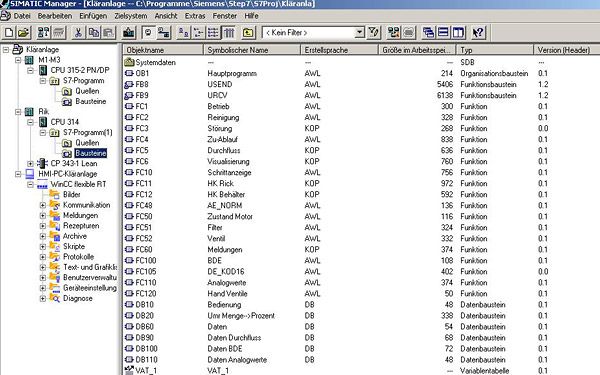Click the Open project folder icon
This screenshot has width=600, height=375.
click(x=23, y=33)
